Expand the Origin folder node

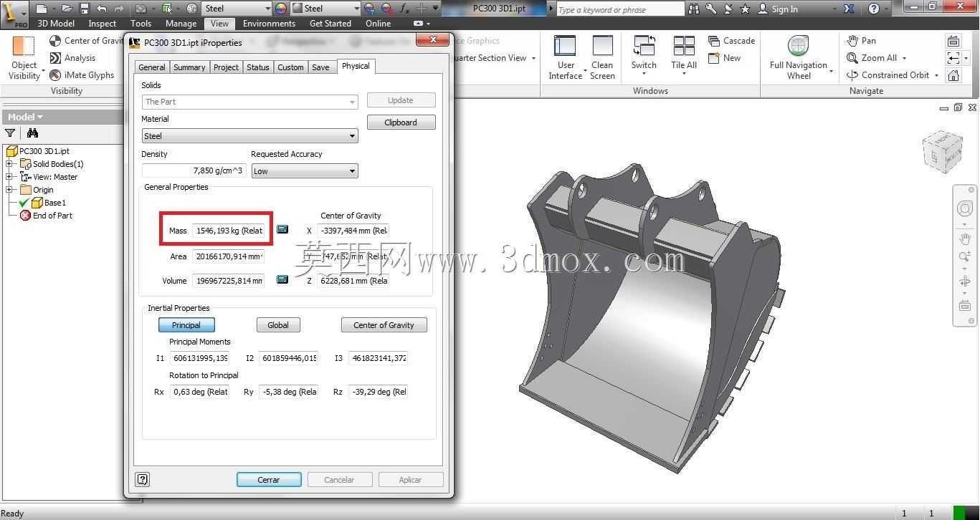point(9,190)
